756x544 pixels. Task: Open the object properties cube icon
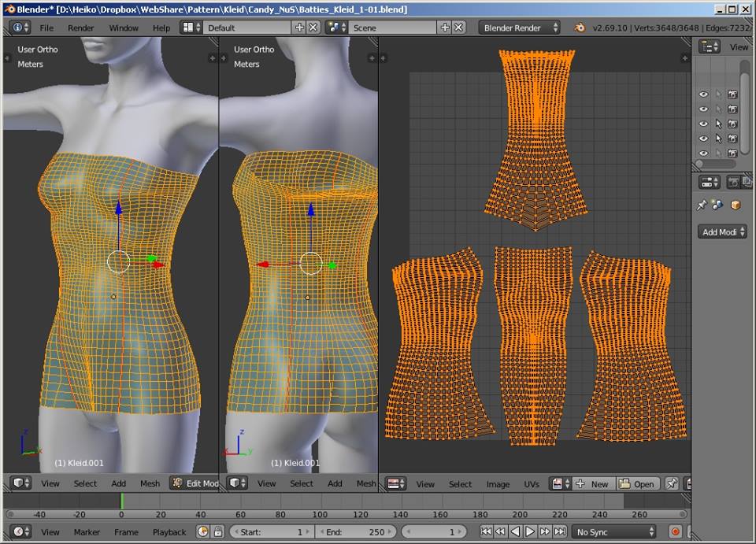pyautogui.click(x=736, y=205)
